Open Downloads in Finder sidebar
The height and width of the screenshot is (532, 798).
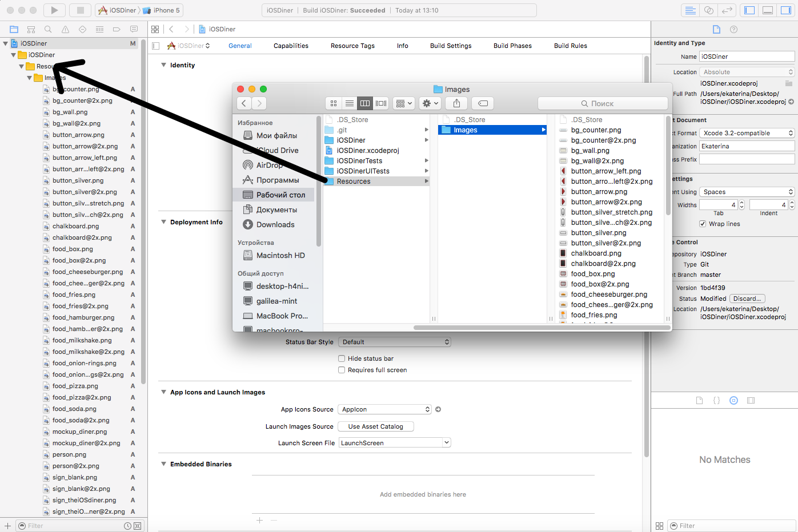(274, 225)
